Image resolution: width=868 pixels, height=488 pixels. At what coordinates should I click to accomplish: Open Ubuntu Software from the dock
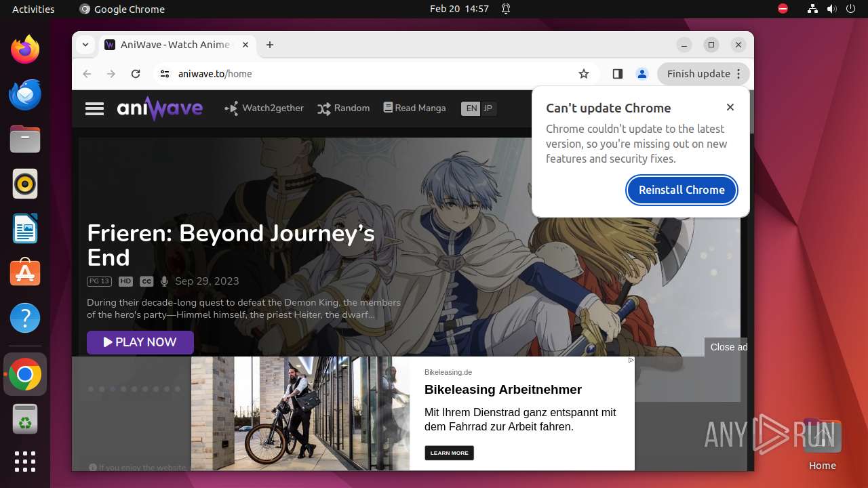coord(25,273)
